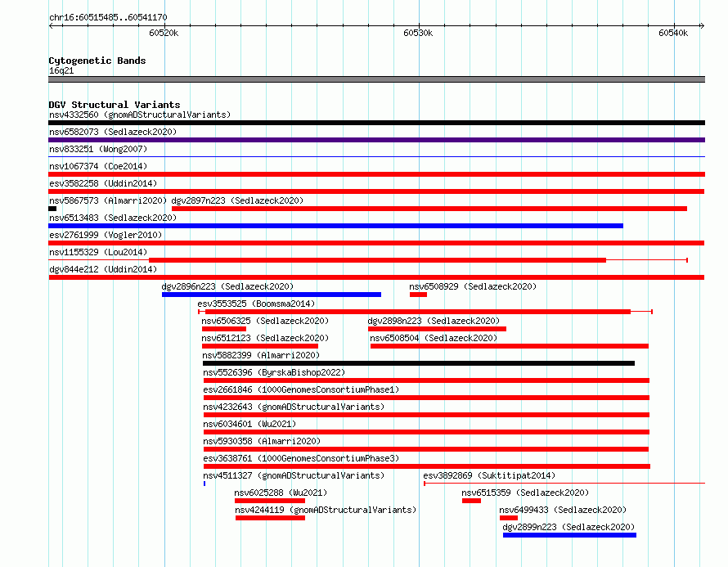728x567 pixels.
Task: Open variant nsv6508504 (Sedlazeck2020) label
Action: pos(434,338)
